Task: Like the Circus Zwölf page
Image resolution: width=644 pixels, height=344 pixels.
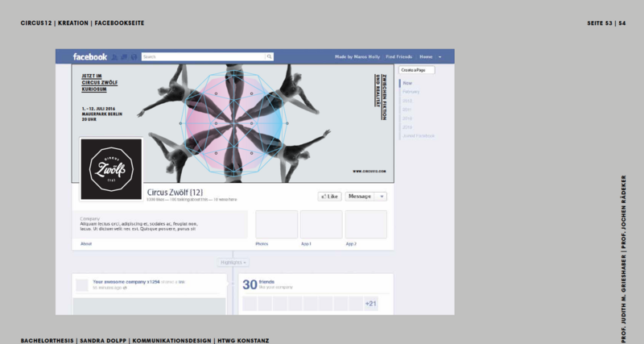Action: click(330, 196)
